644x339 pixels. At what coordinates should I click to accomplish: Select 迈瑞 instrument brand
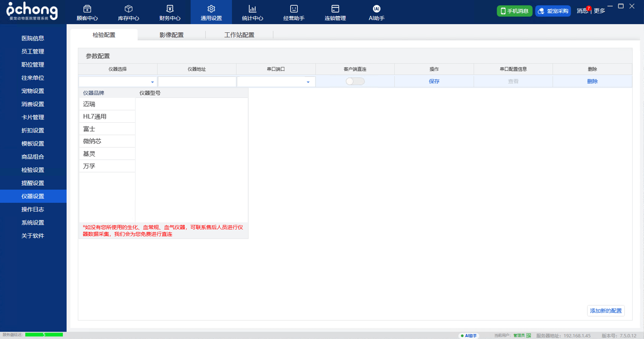[107, 104]
